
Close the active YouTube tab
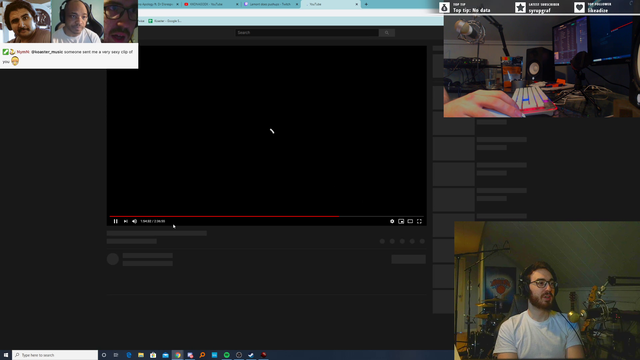(357, 4)
